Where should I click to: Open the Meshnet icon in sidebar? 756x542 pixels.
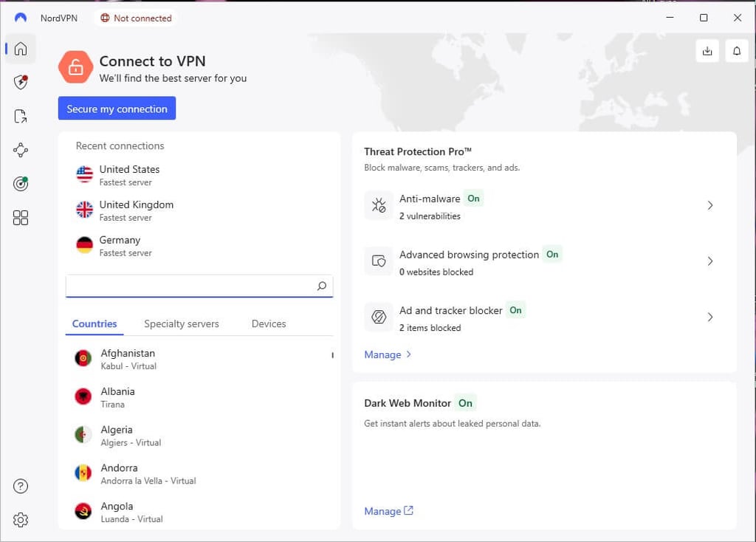pos(21,150)
